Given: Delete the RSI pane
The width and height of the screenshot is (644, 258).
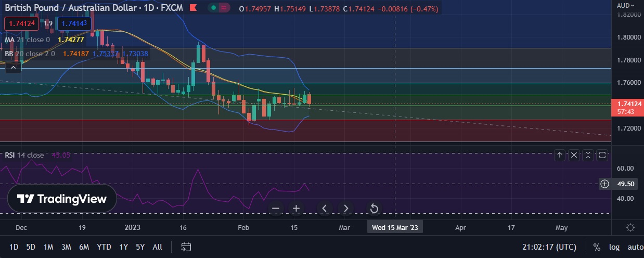Looking at the screenshot, I should pos(574,155).
